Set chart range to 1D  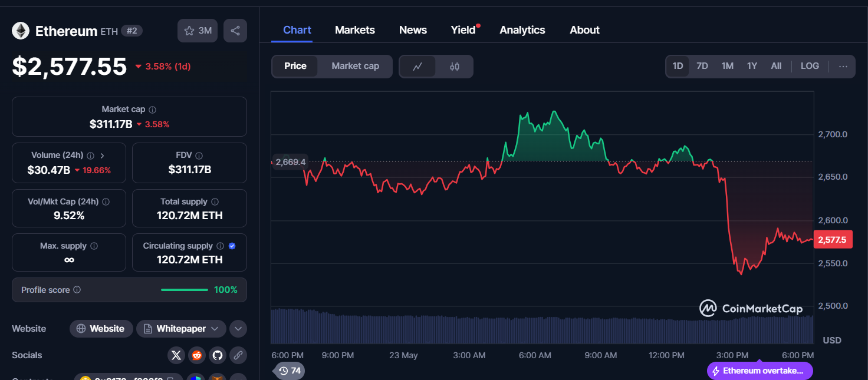(678, 66)
